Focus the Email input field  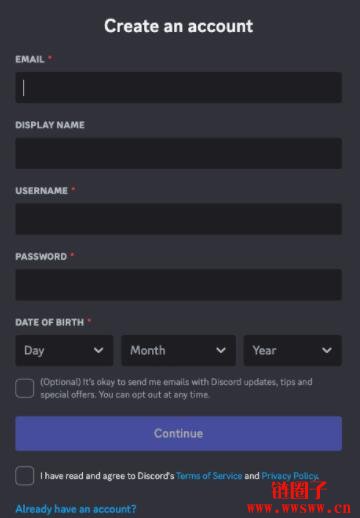(178, 87)
